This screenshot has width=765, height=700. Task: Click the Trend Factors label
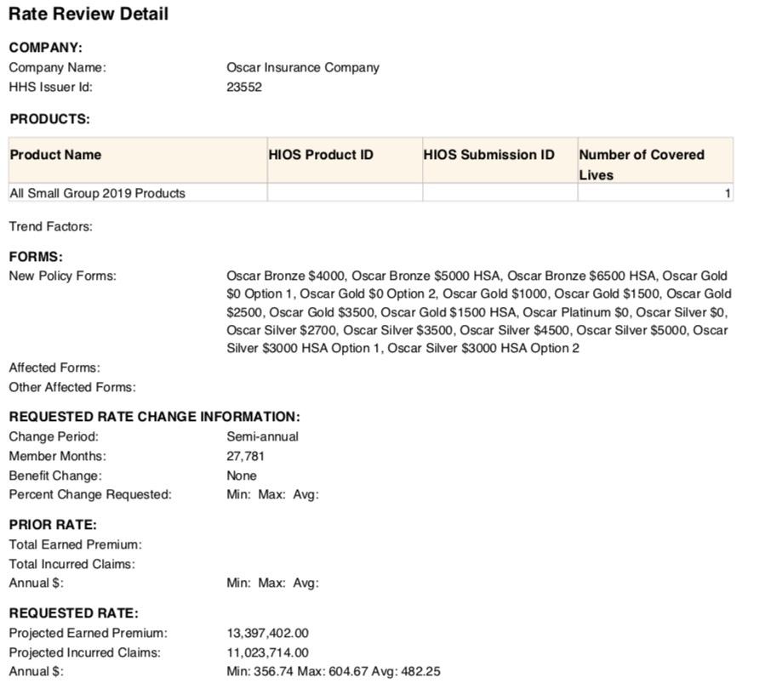point(50,226)
